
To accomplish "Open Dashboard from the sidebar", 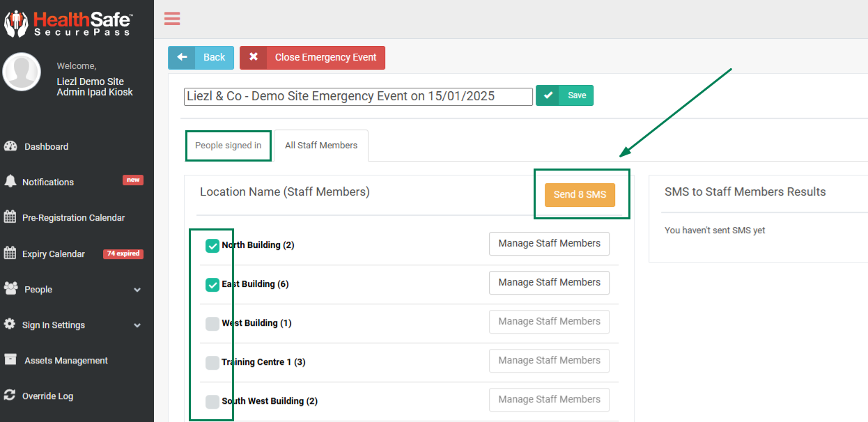I will [46, 146].
